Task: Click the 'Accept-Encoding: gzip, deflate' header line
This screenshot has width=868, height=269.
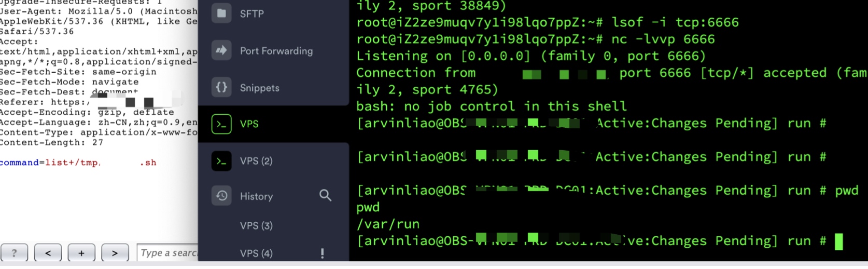Action: 87,112
